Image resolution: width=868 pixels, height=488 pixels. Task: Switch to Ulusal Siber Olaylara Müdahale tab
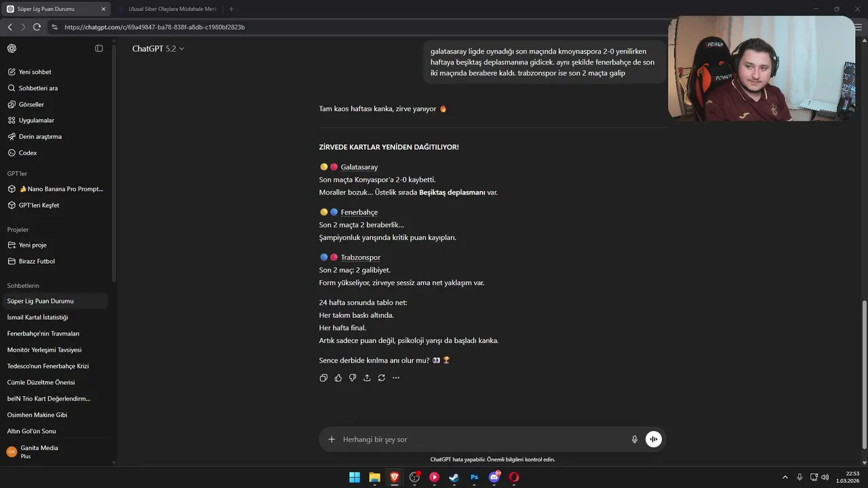pos(167,9)
